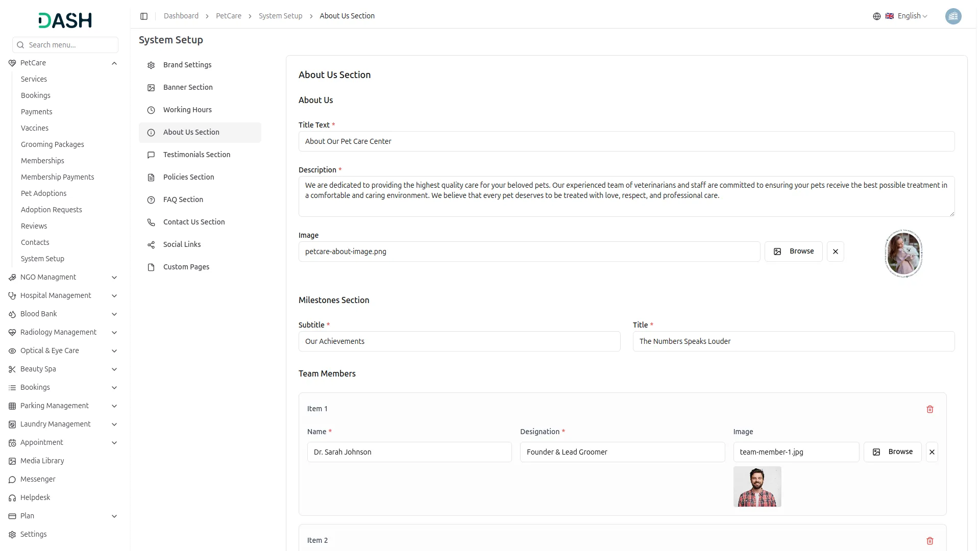
Task: Click the Media Library icon
Action: (x=12, y=461)
